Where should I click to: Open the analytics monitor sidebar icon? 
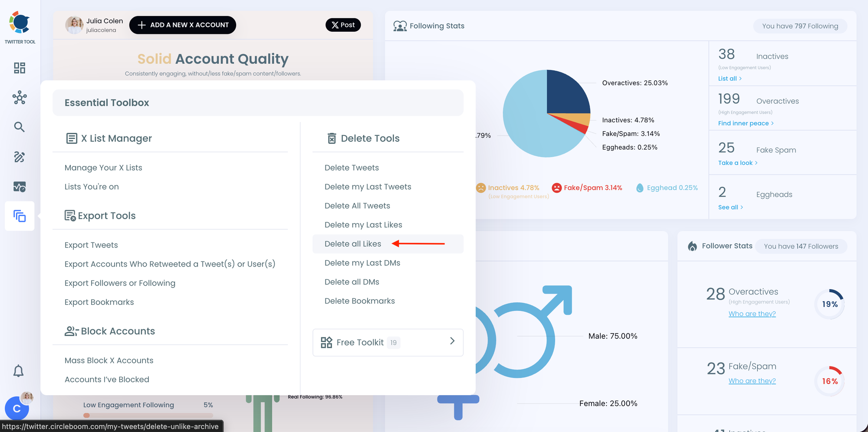pyautogui.click(x=20, y=187)
